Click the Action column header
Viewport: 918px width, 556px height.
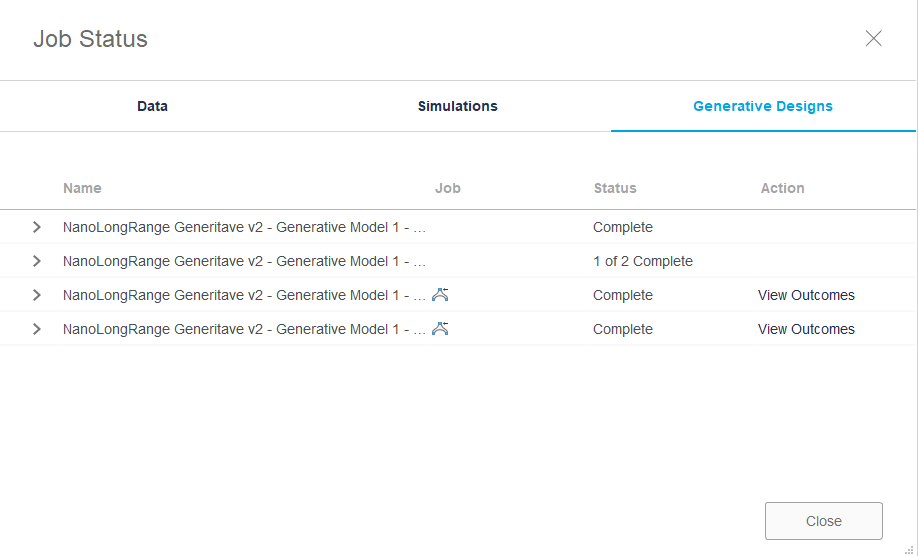pos(782,188)
